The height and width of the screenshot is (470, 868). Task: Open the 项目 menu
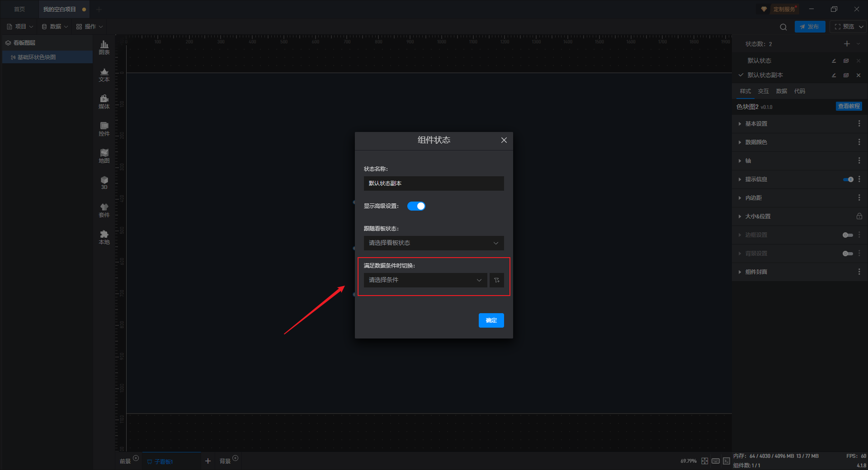point(20,27)
